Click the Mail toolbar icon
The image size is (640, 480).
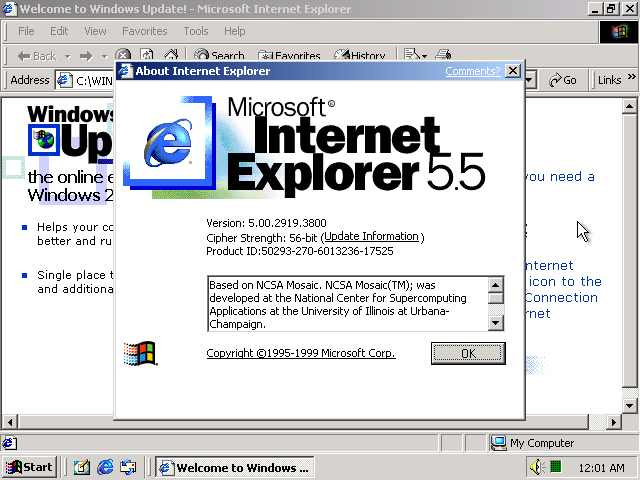tap(415, 54)
